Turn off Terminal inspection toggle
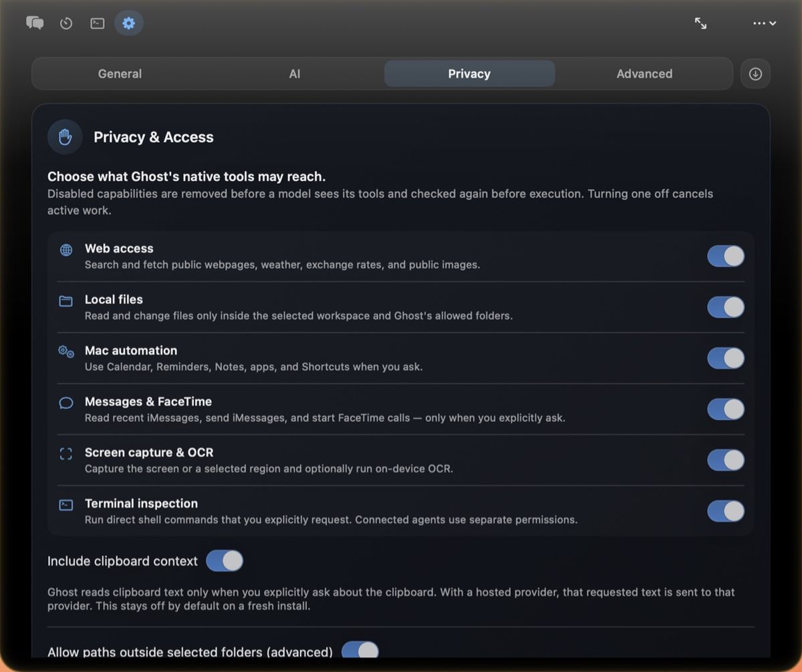 click(726, 511)
